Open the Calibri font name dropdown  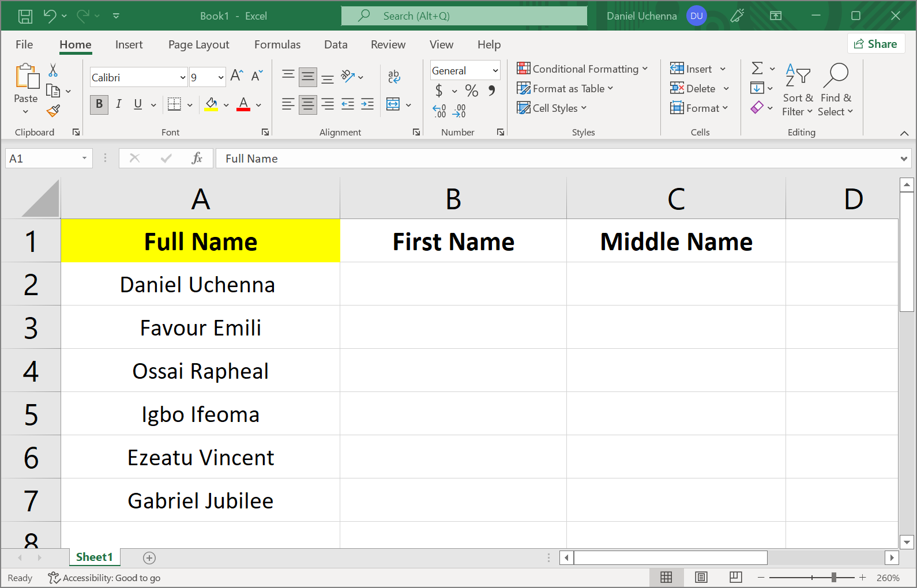click(183, 77)
